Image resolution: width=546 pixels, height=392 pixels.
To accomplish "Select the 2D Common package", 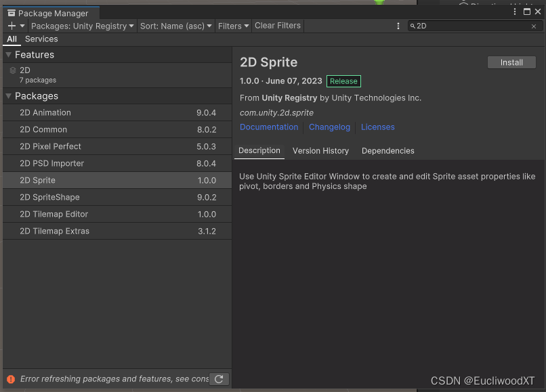I will pyautogui.click(x=117, y=129).
